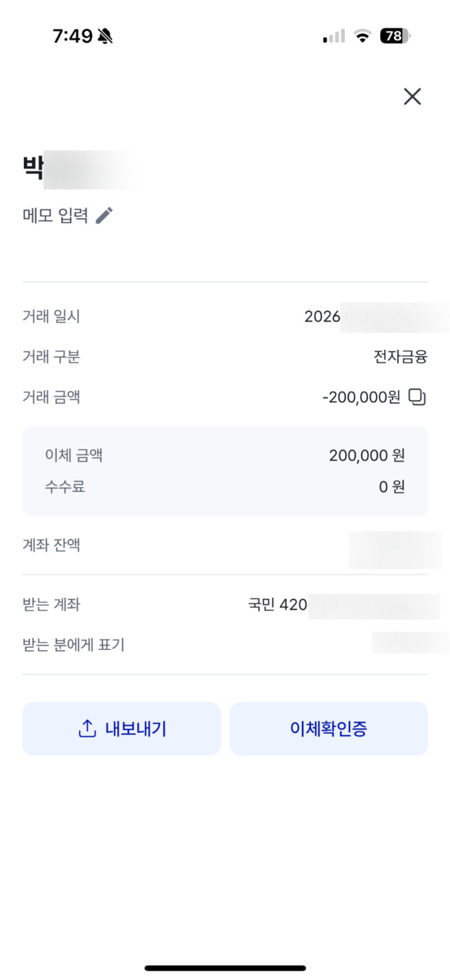Tap the home indicator bar at bottom

[225, 968]
